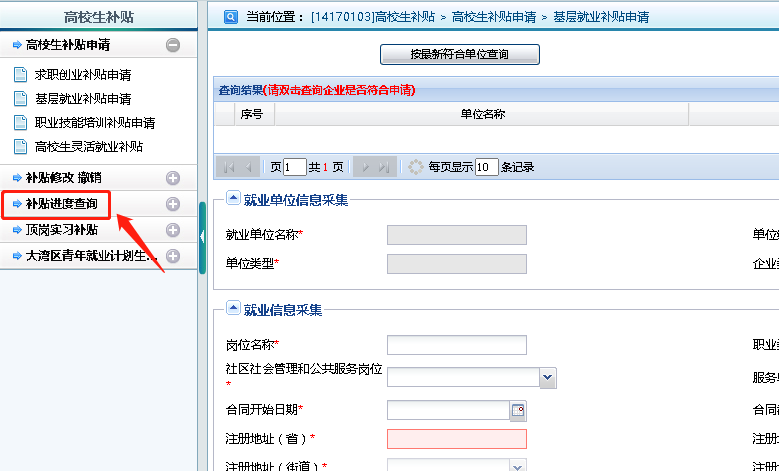Click the 注册地址（省） field
The image size is (779, 471).
coord(457,439)
